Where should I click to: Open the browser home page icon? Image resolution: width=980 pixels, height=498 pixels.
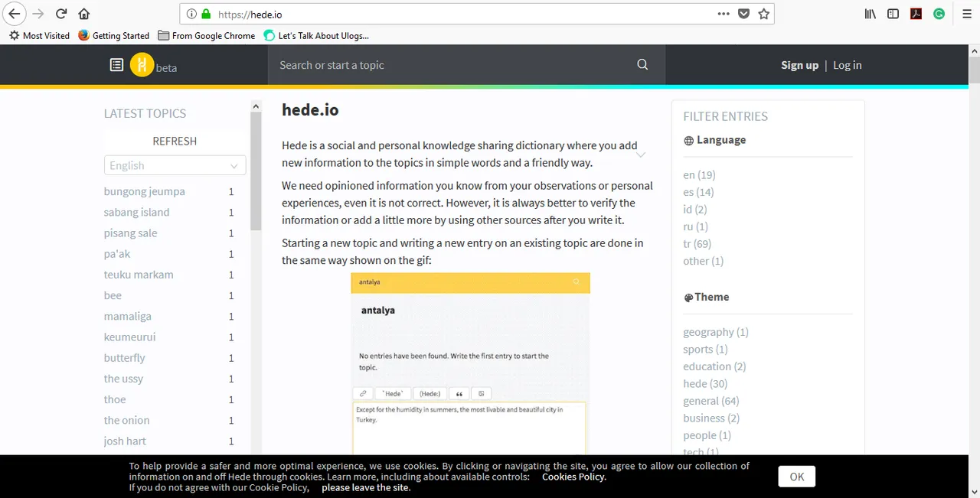pyautogui.click(x=84, y=14)
